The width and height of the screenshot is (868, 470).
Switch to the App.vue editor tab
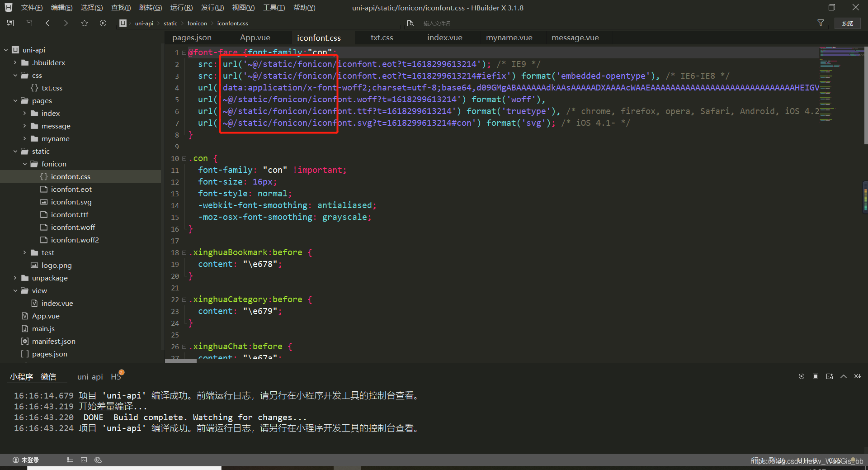pyautogui.click(x=255, y=38)
